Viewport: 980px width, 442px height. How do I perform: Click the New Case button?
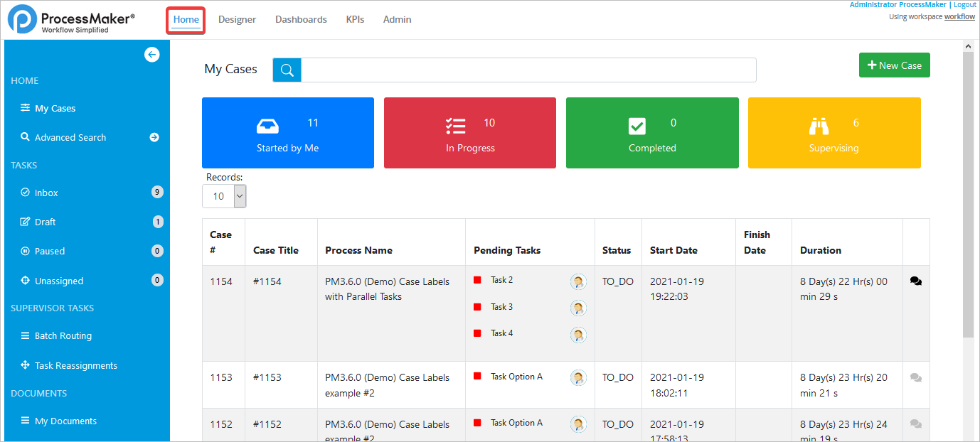click(x=894, y=65)
